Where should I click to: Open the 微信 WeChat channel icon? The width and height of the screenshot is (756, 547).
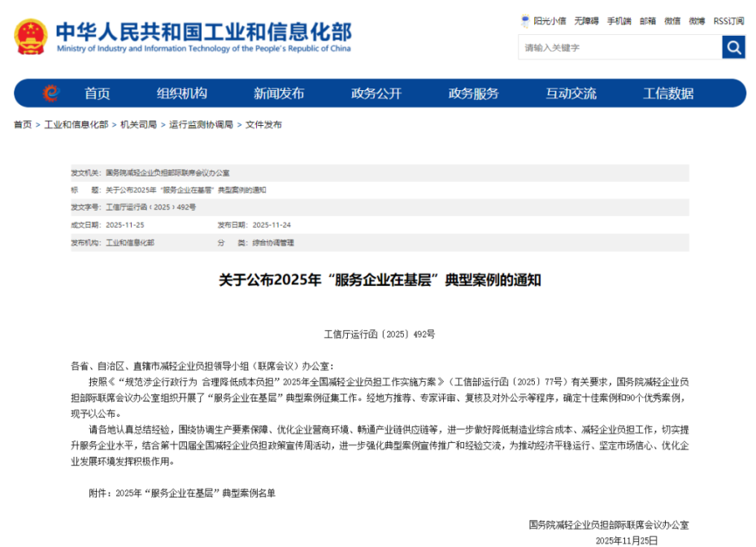click(671, 22)
